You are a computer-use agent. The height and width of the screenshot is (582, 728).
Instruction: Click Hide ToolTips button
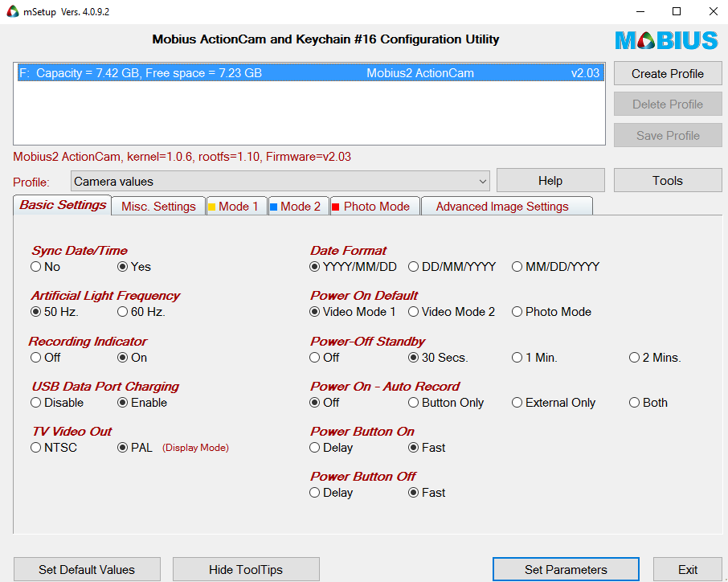pos(246,569)
